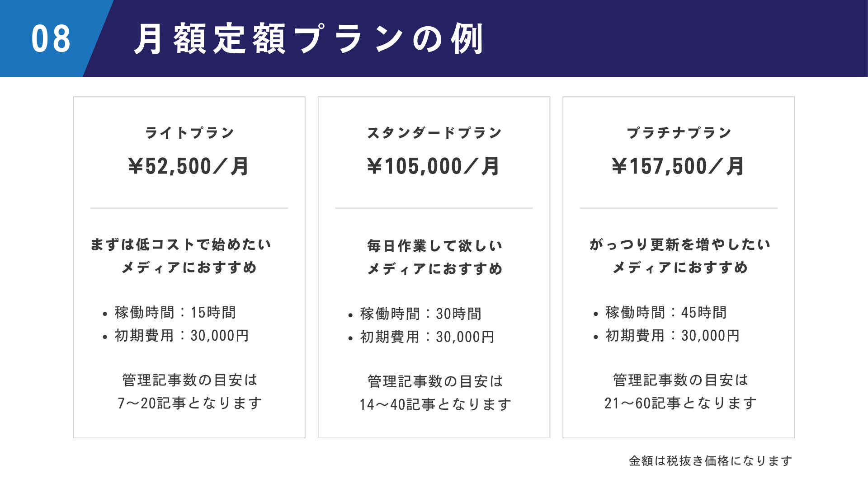
Task: Click まずは低コストで始めたい description text
Action: click(181, 244)
